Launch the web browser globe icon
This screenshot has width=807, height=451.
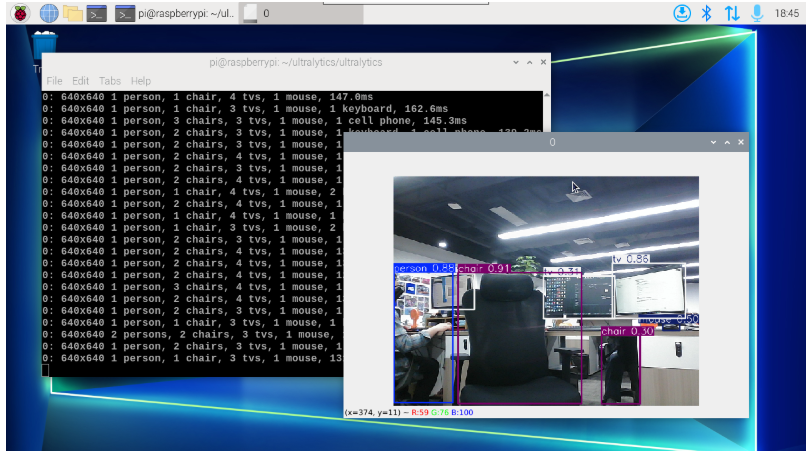click(49, 13)
